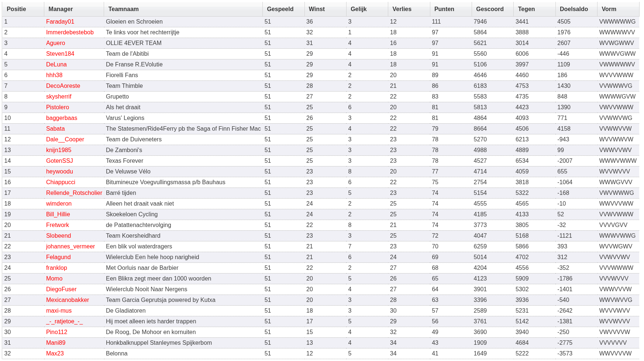Screen dimensions: 644x361
Task: Sort by the Winst column header
Action: 317,9
